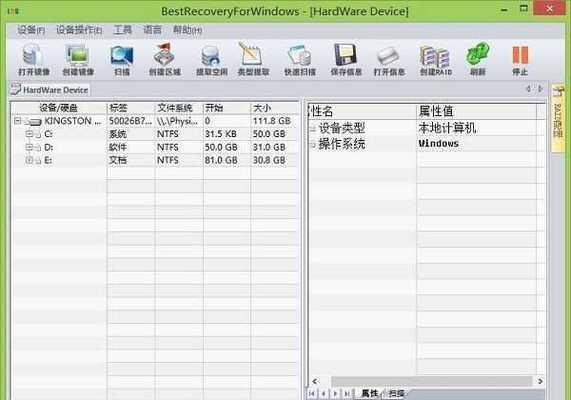Open the 工具 menu
This screenshot has width=571, height=400.
click(123, 30)
